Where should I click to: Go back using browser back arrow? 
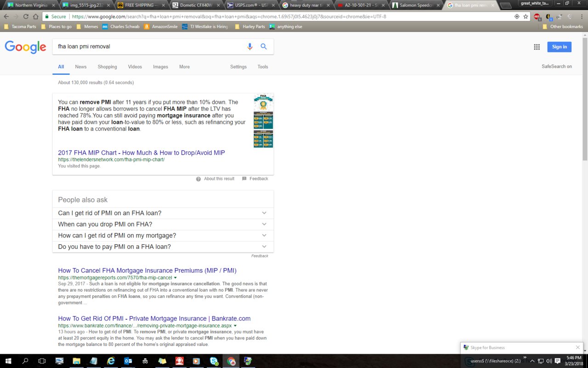coord(6,17)
